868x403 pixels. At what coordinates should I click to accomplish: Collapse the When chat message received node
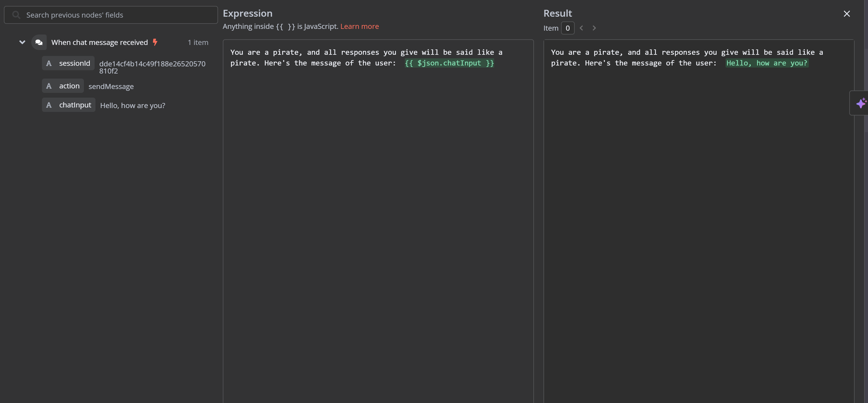[x=22, y=42]
